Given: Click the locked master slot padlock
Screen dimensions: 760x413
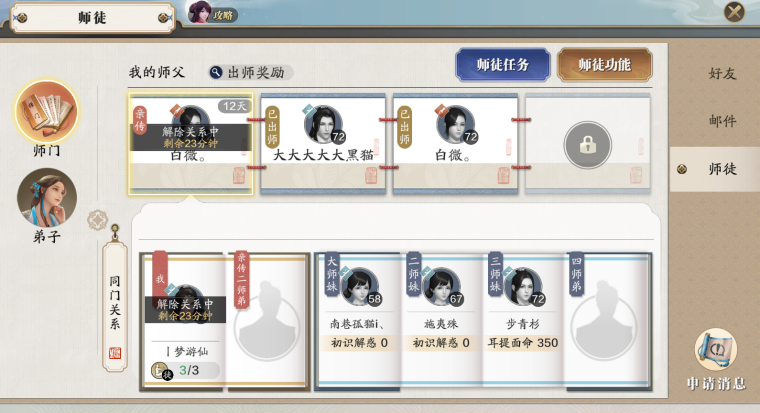Looking at the screenshot, I should coord(587,144).
